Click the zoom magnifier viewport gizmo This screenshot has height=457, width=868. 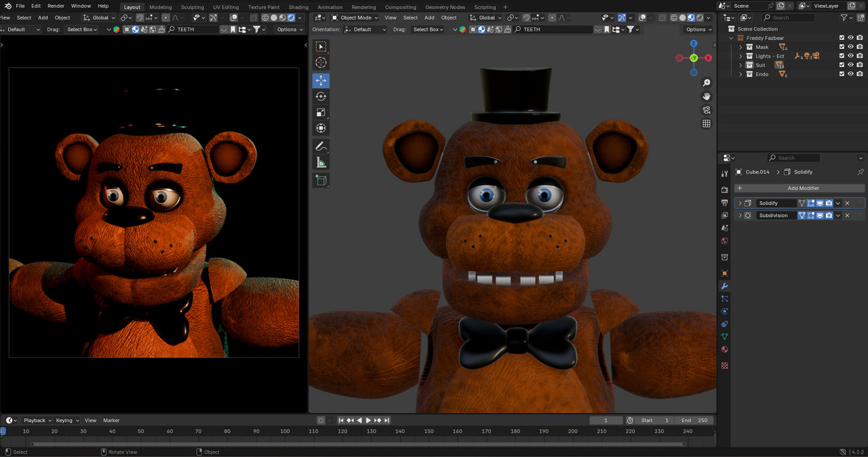[706, 83]
